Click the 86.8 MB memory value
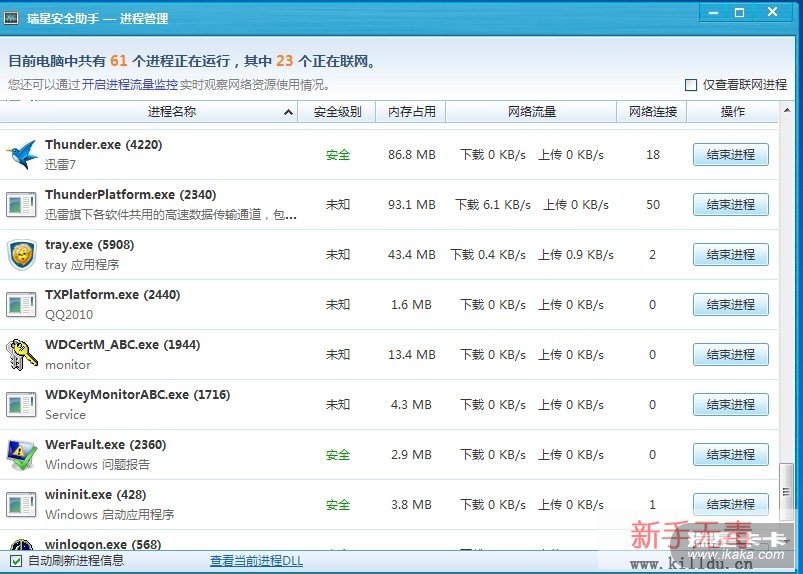Screen dimensions: 803x574 point(411,155)
